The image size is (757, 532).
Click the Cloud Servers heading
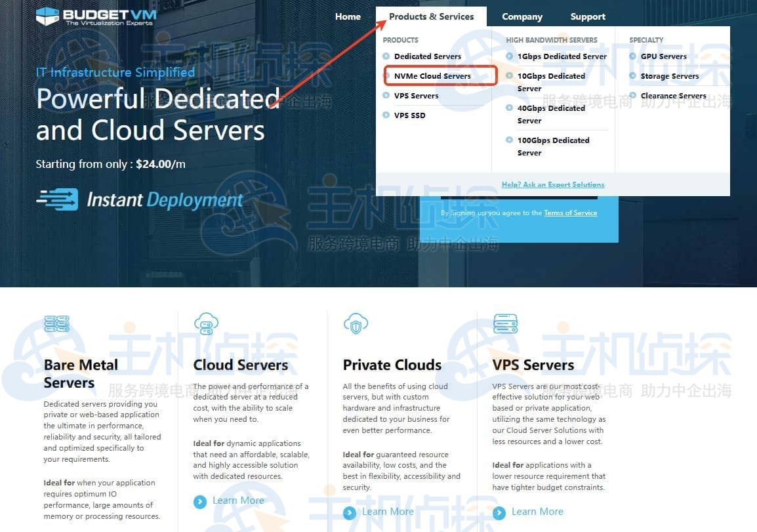241,365
